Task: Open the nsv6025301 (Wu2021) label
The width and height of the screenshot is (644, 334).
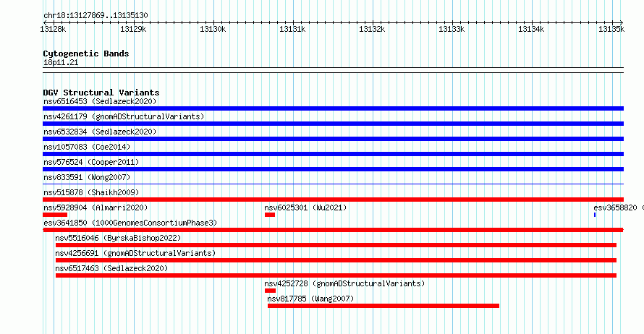Action: 305,207
